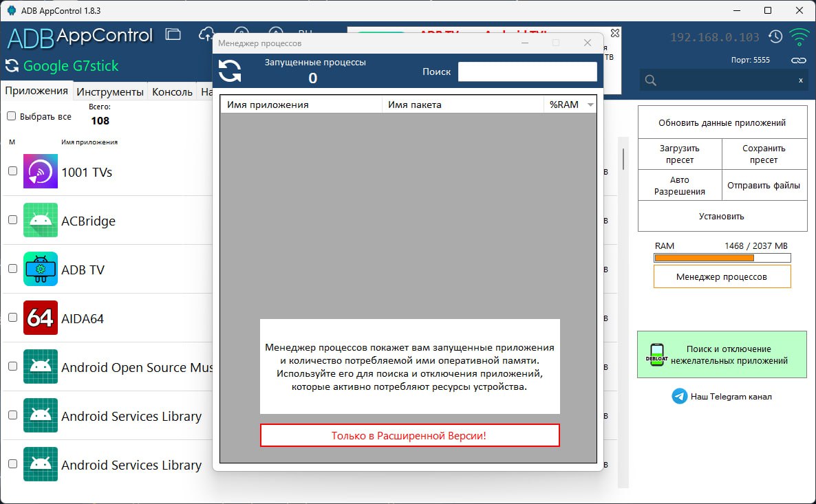Screen dimensions: 816x504
Task: Click the AIDA64 app icon
Action: 41,318
